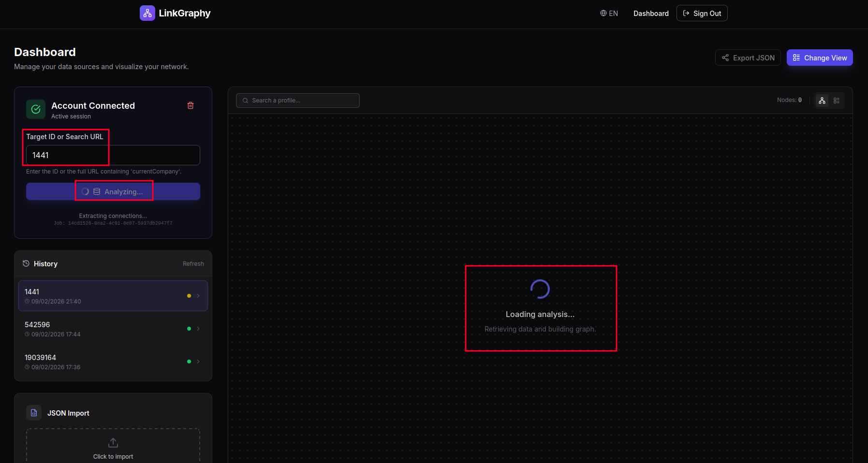The image size is (868, 463).
Task: Click the Change View button
Action: tap(820, 58)
